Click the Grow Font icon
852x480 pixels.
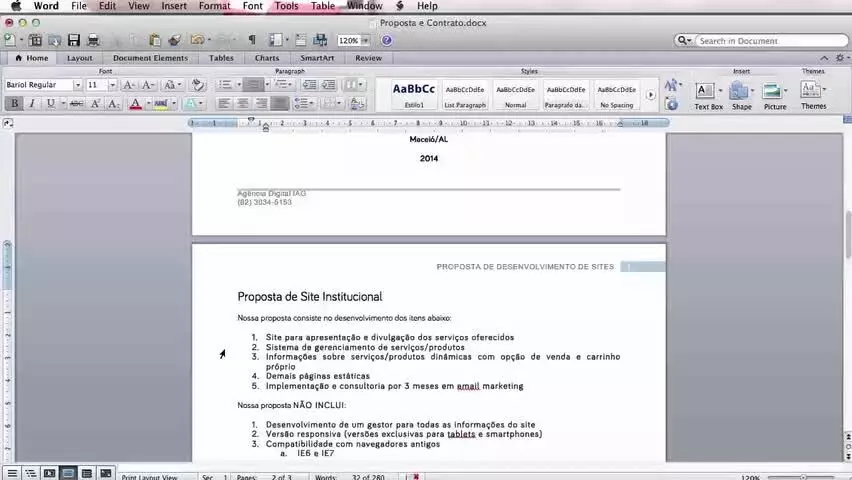point(129,85)
